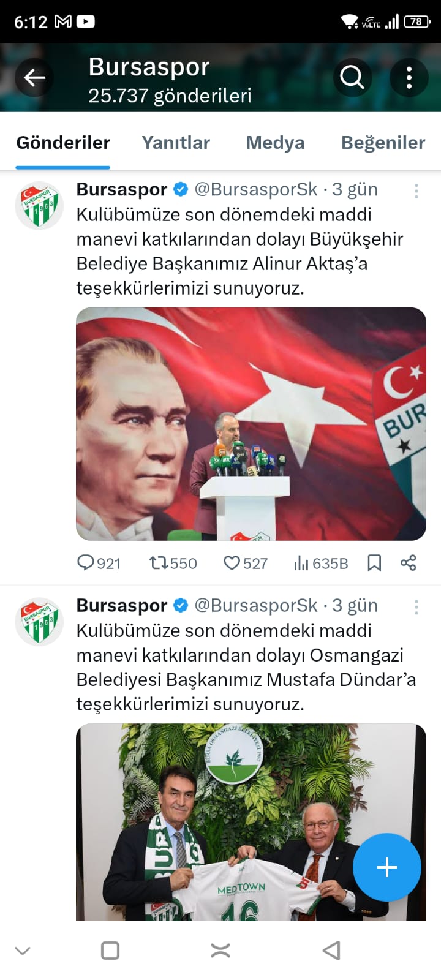Share the first tweet
Image resolution: width=441 pixels, height=980 pixels.
409,563
